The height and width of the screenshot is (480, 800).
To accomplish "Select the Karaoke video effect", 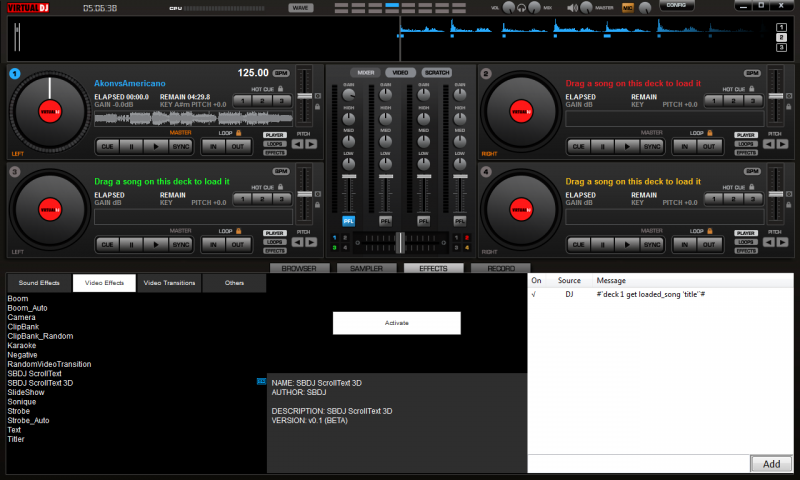I will (22, 345).
